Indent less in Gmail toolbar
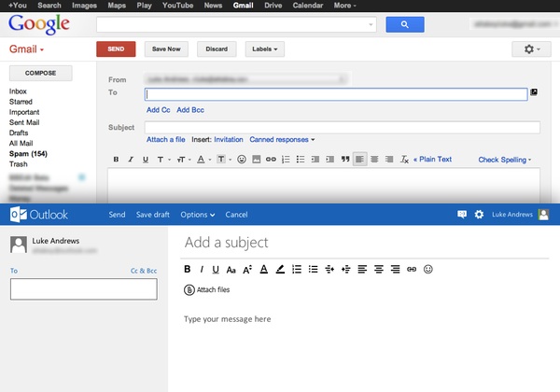 315,160
